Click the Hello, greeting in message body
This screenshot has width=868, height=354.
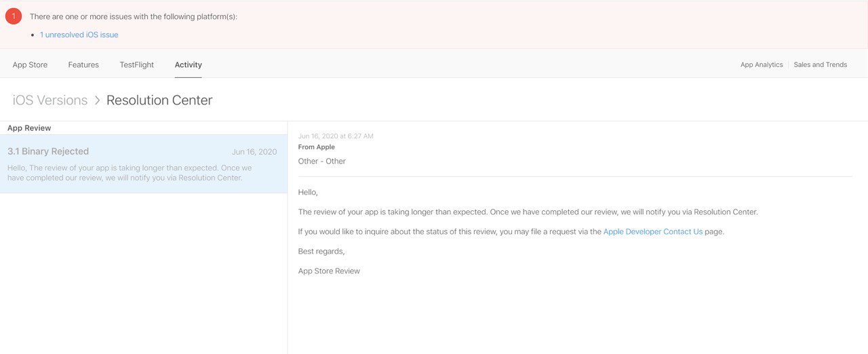[308, 193]
